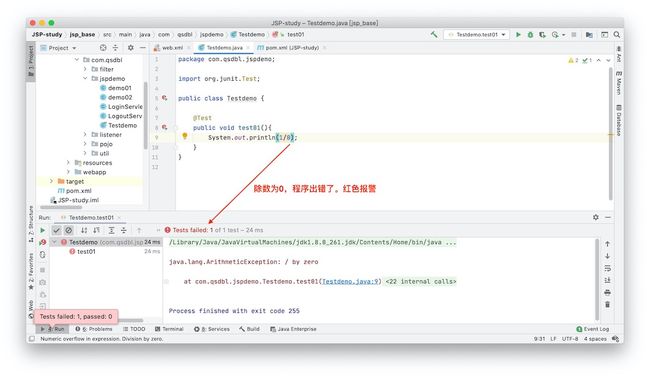
Task: Run with Coverage using the top-toolbar icon
Action: tap(542, 34)
